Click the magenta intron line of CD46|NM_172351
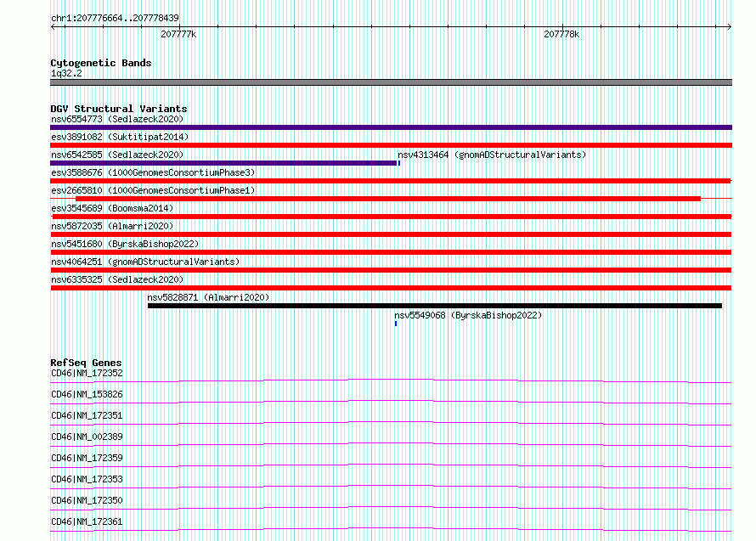The width and height of the screenshot is (756, 541). click(x=391, y=423)
